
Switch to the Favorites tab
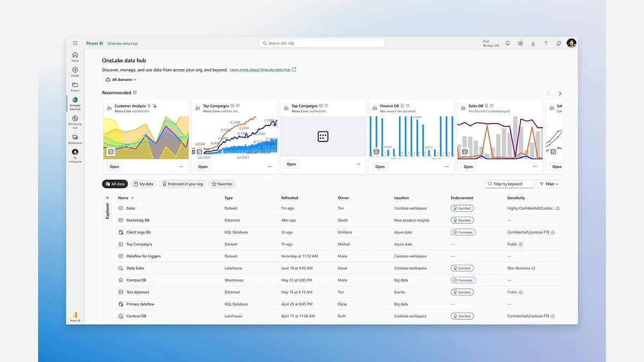click(x=222, y=184)
